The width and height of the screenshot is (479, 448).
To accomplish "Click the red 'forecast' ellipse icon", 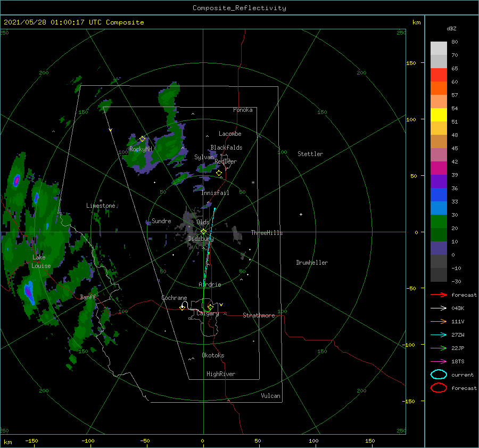I will tap(439, 388).
